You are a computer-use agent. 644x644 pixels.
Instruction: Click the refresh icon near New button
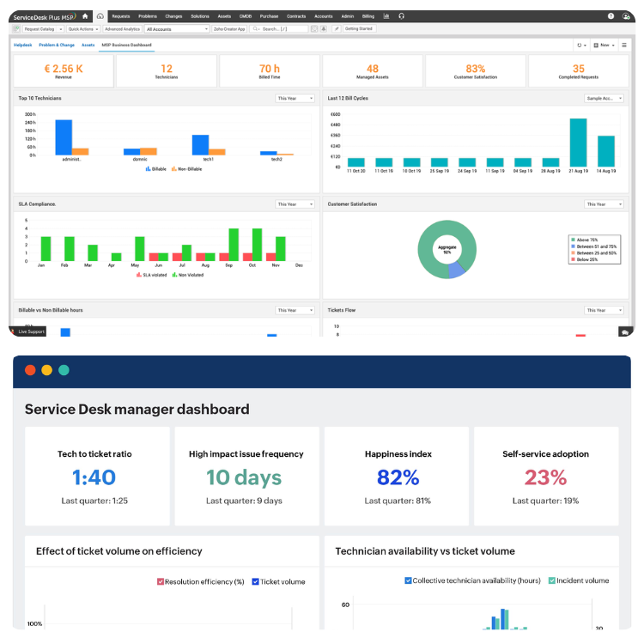[x=581, y=45]
